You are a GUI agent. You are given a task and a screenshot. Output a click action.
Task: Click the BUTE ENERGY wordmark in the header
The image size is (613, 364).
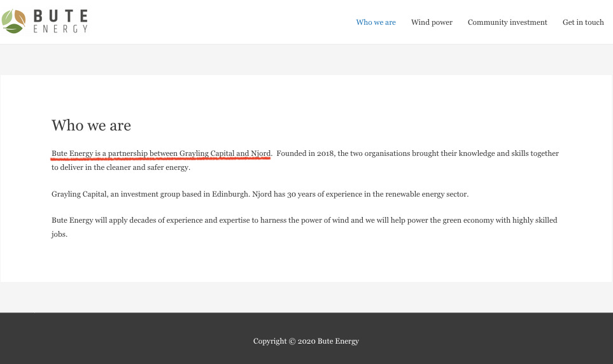60,21
